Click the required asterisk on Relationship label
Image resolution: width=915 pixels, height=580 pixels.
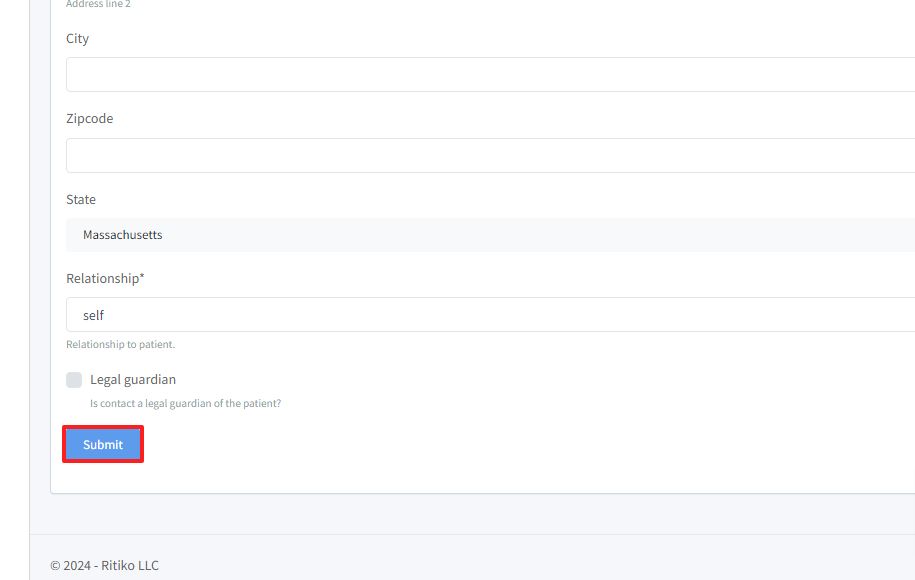142,279
